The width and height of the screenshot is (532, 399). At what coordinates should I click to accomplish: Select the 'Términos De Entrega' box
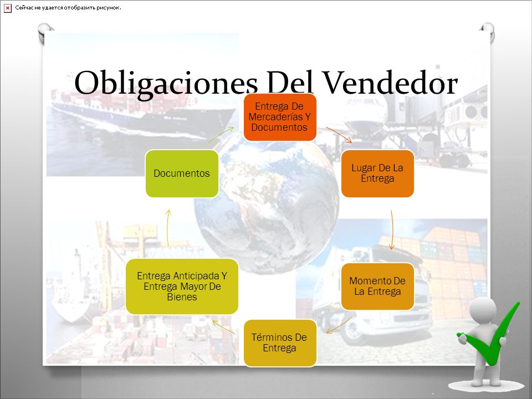[x=280, y=342]
